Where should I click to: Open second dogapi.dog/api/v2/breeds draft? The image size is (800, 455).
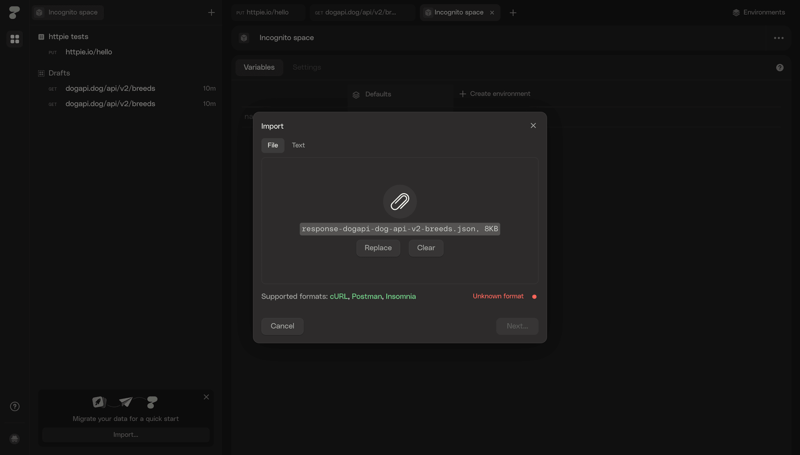pos(110,104)
